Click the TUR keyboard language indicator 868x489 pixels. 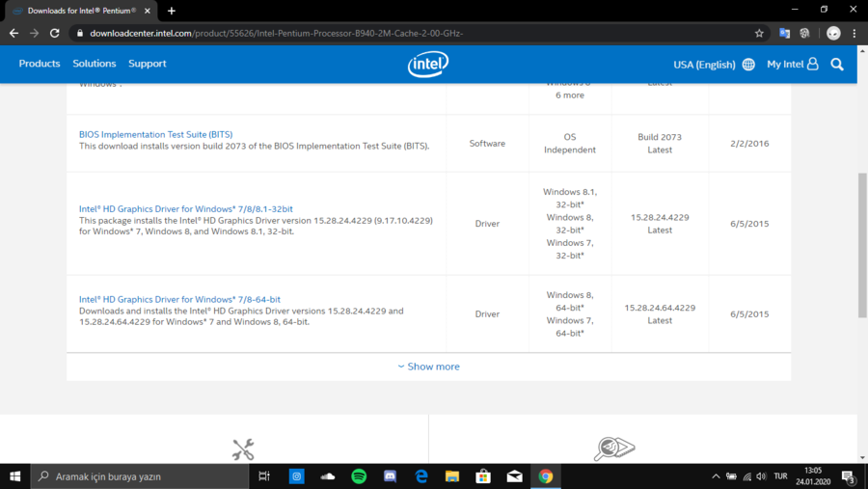tap(780, 476)
